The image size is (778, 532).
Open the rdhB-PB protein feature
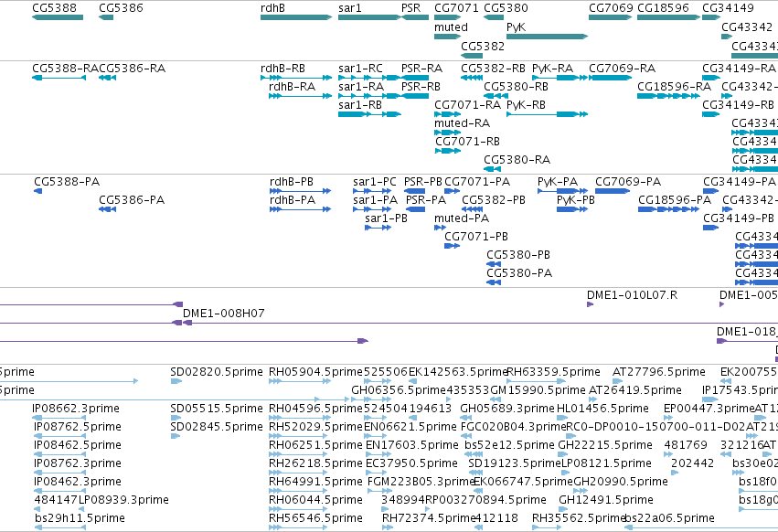click(300, 191)
